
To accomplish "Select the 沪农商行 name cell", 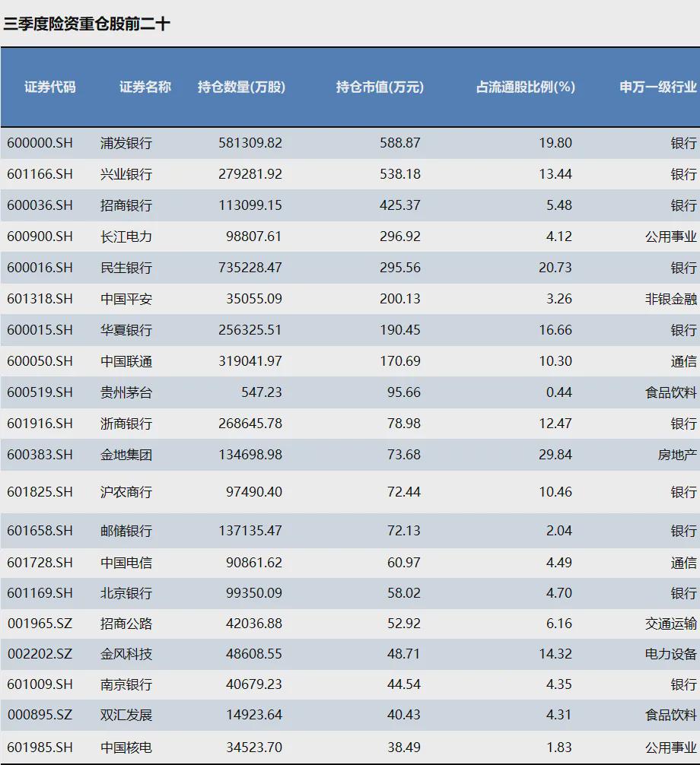I will click(x=126, y=492).
